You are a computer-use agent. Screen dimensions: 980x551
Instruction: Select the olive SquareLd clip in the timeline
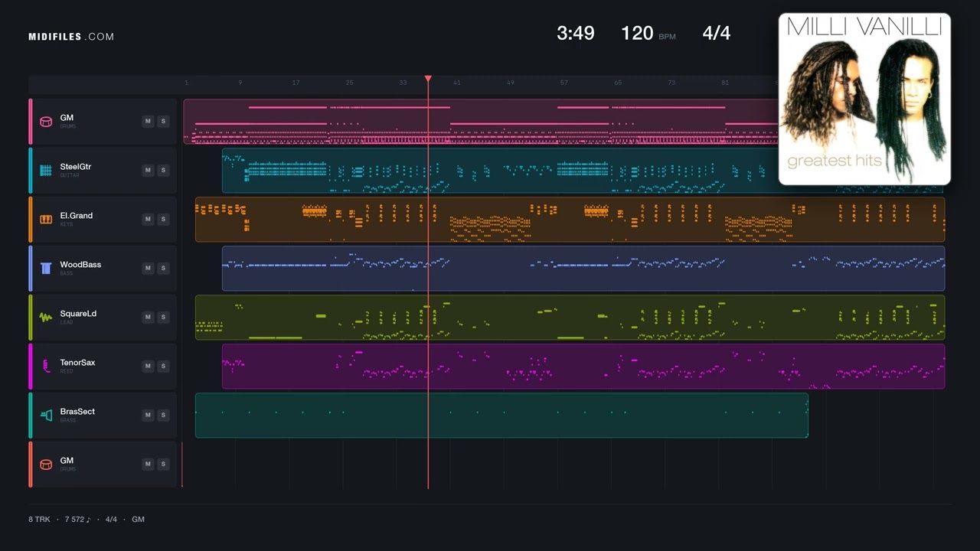pyautogui.click(x=570, y=318)
